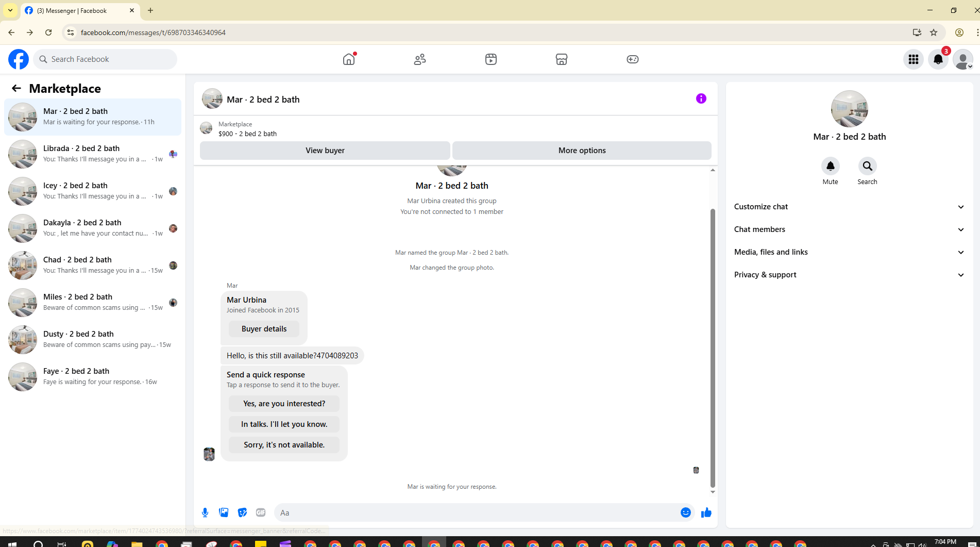This screenshot has height=547, width=980.
Task: Install app icon in address bar
Action: click(x=917, y=32)
